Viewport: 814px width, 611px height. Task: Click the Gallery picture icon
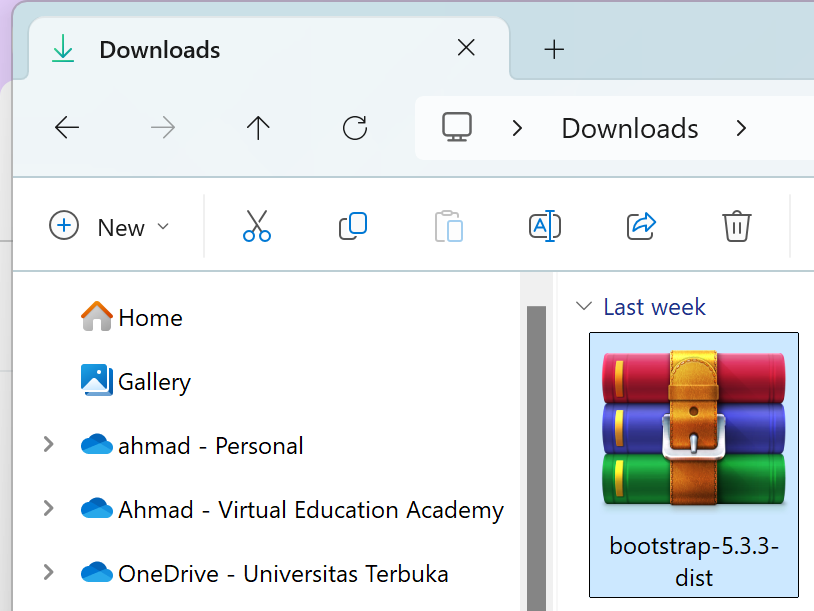(97, 380)
